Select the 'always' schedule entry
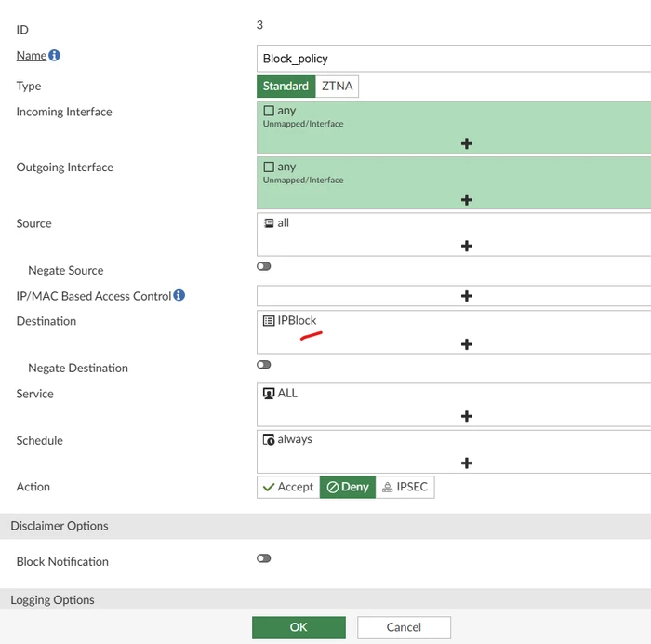Screen dimensions: 651x644 tap(287, 439)
